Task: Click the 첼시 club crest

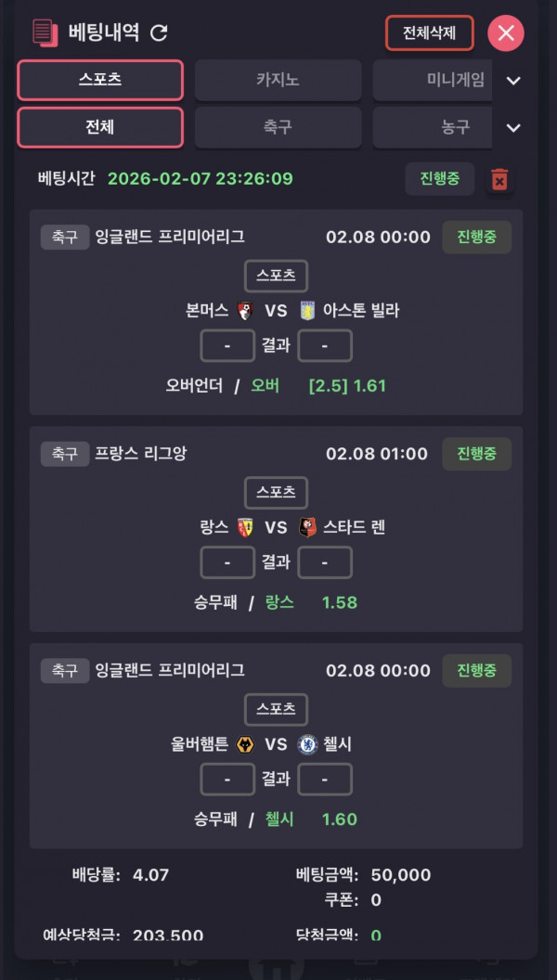Action: (307, 745)
